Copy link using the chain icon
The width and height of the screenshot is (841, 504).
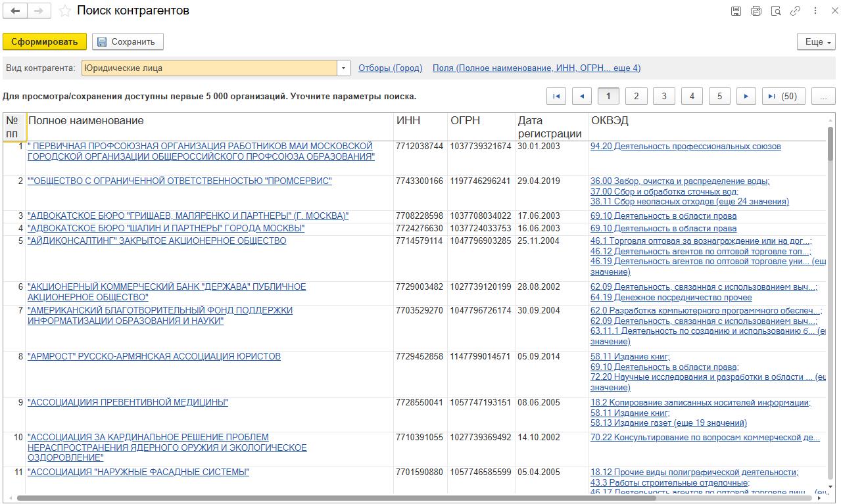click(795, 11)
